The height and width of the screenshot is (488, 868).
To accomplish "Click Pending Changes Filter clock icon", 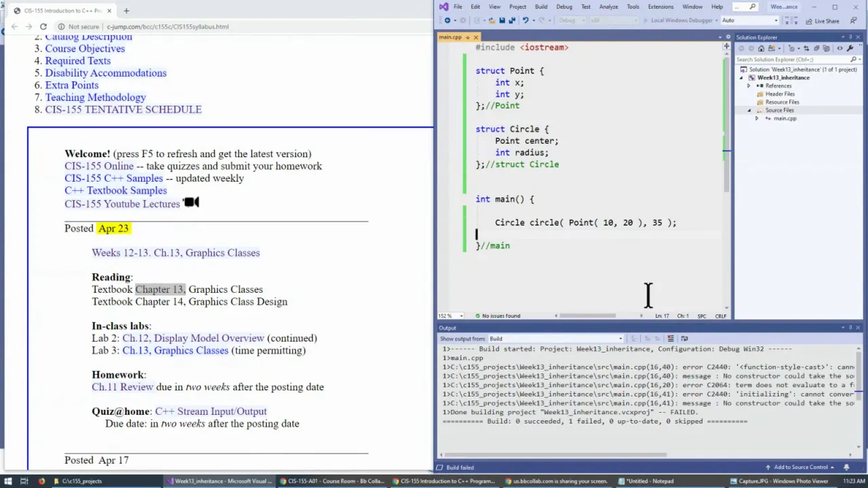I will pyautogui.click(x=791, y=48).
